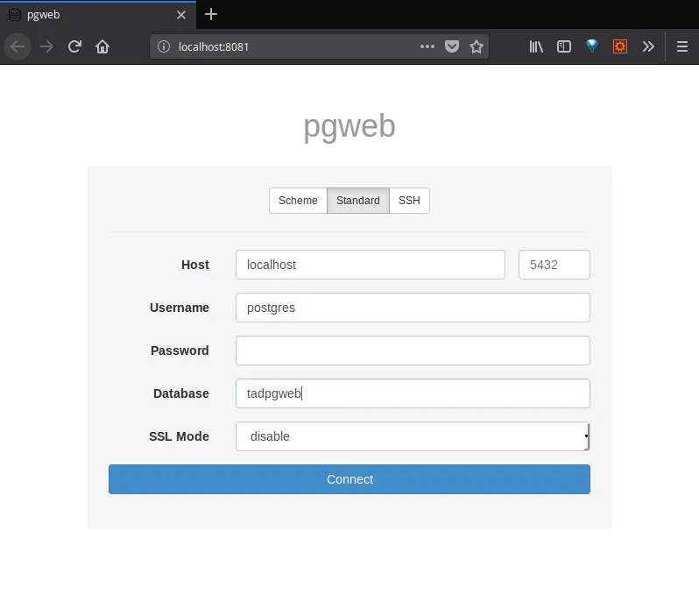Image resolution: width=699 pixels, height=616 pixels.
Task: Open the page actions three-dot menu
Action: tap(427, 46)
